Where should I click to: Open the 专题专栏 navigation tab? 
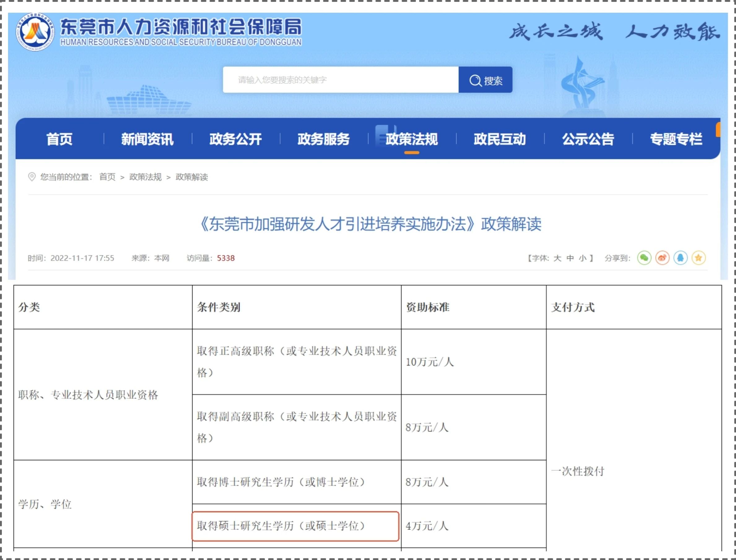pos(676,139)
